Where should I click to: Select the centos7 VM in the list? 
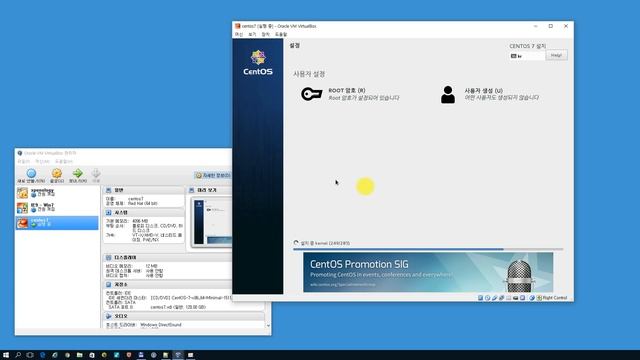[x=57, y=222]
